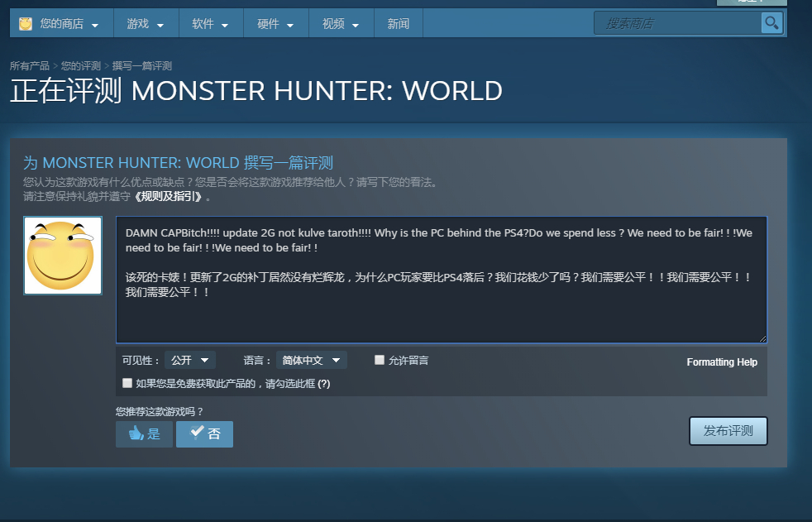This screenshot has height=522, width=812.
Task: Open the 语言 简体中文 dropdown
Action: (311, 361)
